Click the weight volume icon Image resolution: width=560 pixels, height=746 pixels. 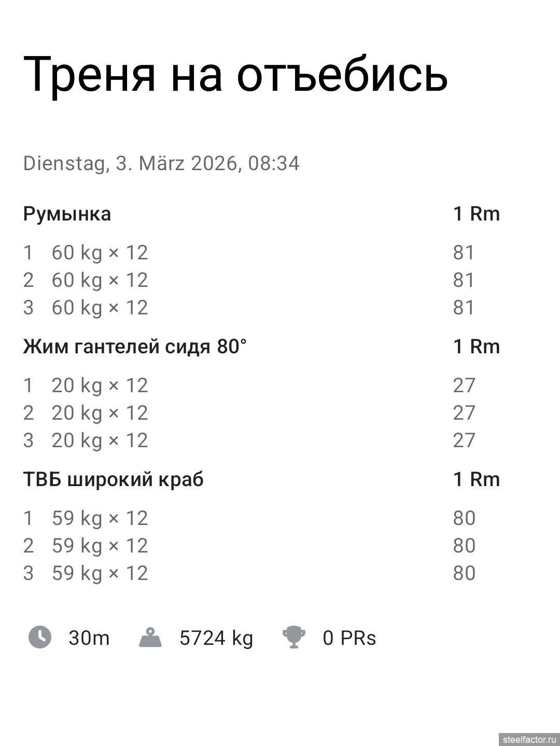(150, 638)
